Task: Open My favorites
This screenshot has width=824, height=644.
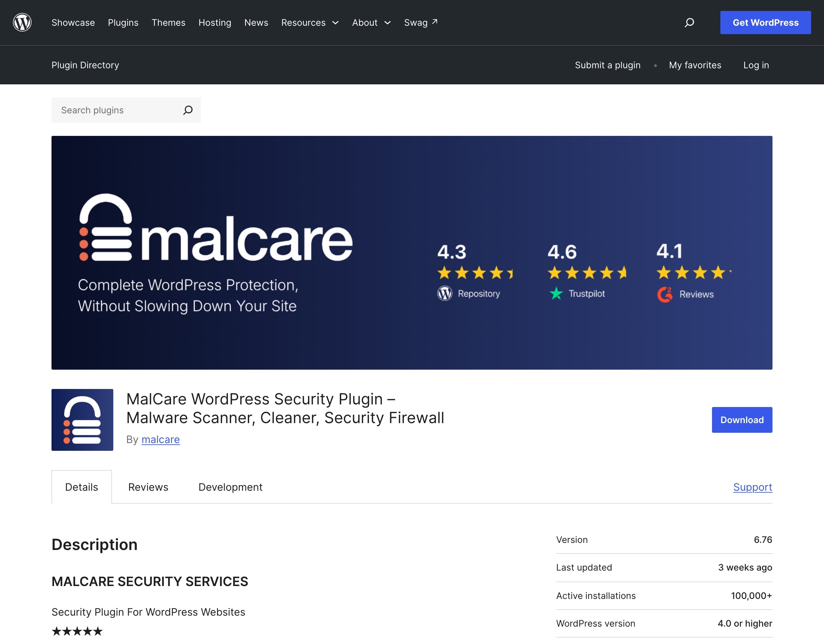Action: pos(695,65)
